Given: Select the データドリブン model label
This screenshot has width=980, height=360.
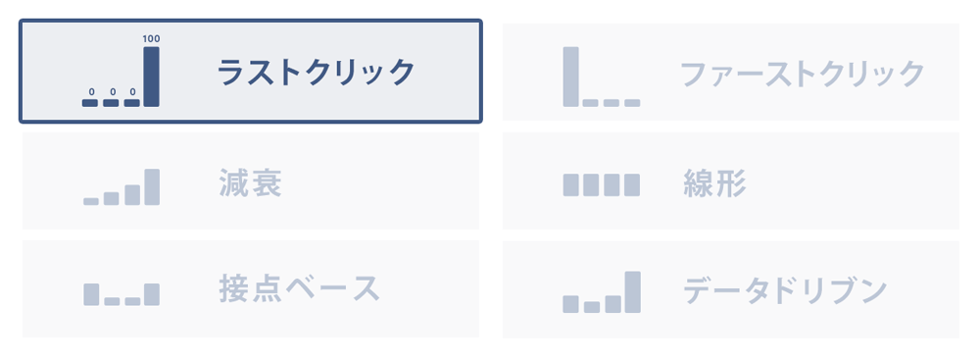Looking at the screenshot, I should tap(785, 290).
